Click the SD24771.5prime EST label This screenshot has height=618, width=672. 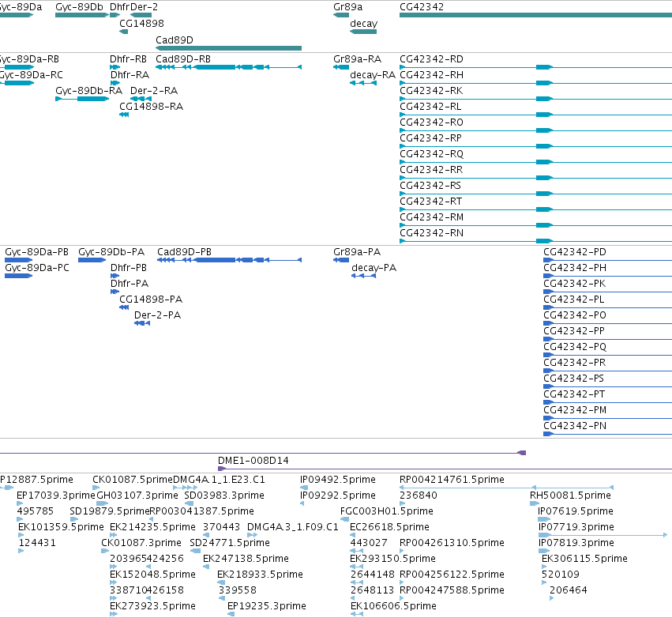click(230, 542)
